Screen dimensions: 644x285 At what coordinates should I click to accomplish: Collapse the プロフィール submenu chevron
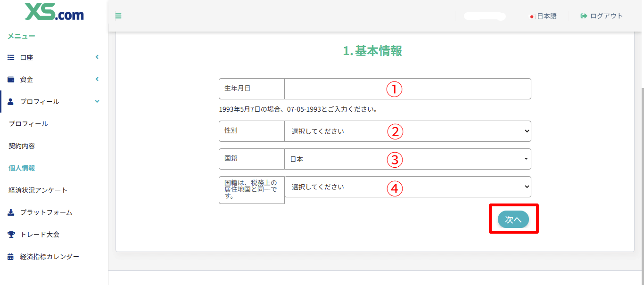pos(97,101)
